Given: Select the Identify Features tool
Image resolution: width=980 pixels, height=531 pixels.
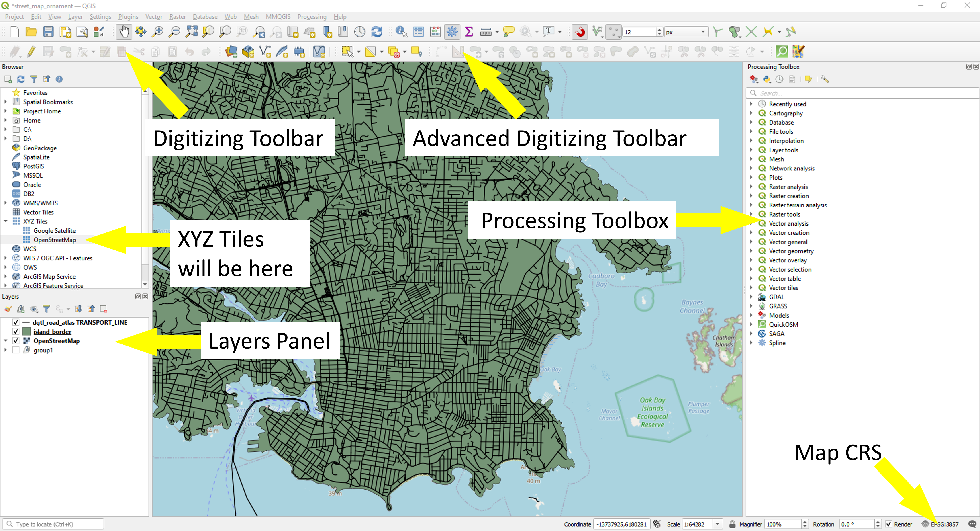Looking at the screenshot, I should tap(401, 32).
